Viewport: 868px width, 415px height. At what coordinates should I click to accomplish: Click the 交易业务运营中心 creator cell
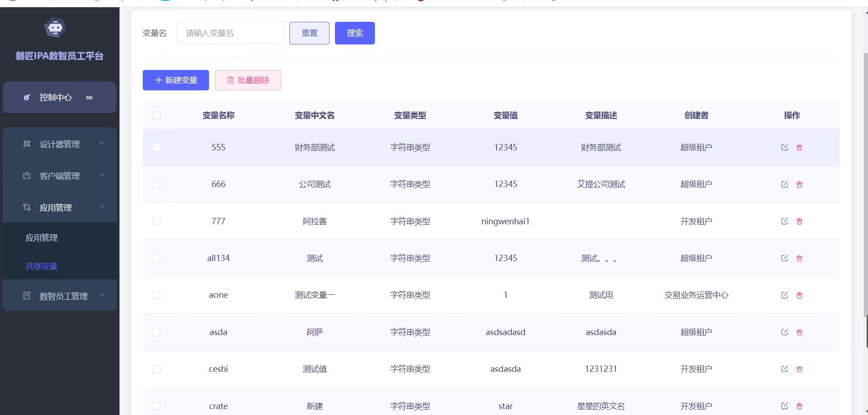(x=696, y=295)
